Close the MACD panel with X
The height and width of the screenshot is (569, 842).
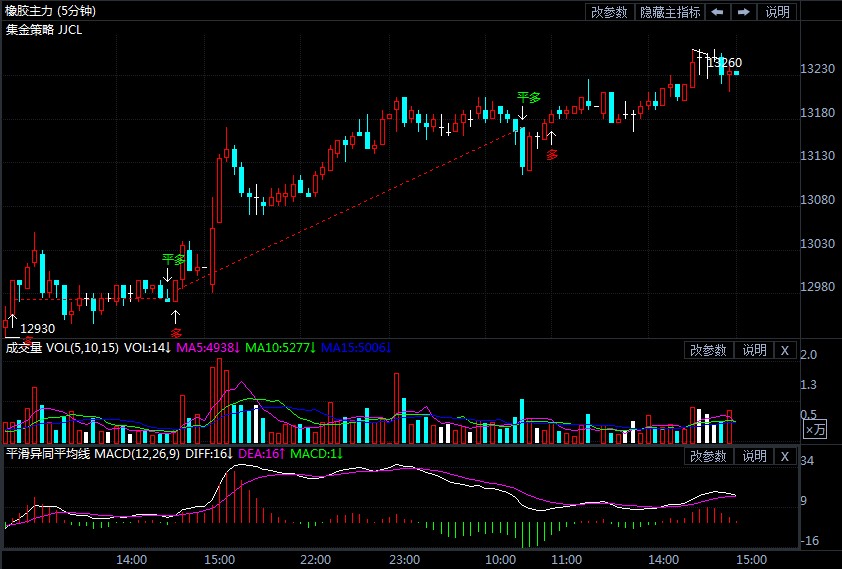(x=785, y=456)
